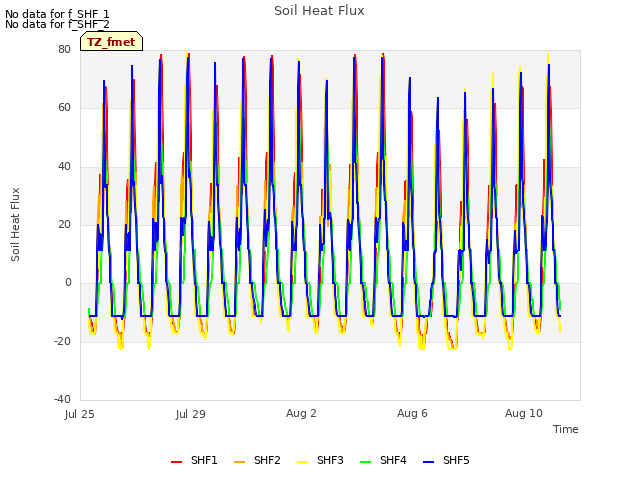Click the 0 y-axis tick label
The image size is (640, 480).
click(x=68, y=282)
